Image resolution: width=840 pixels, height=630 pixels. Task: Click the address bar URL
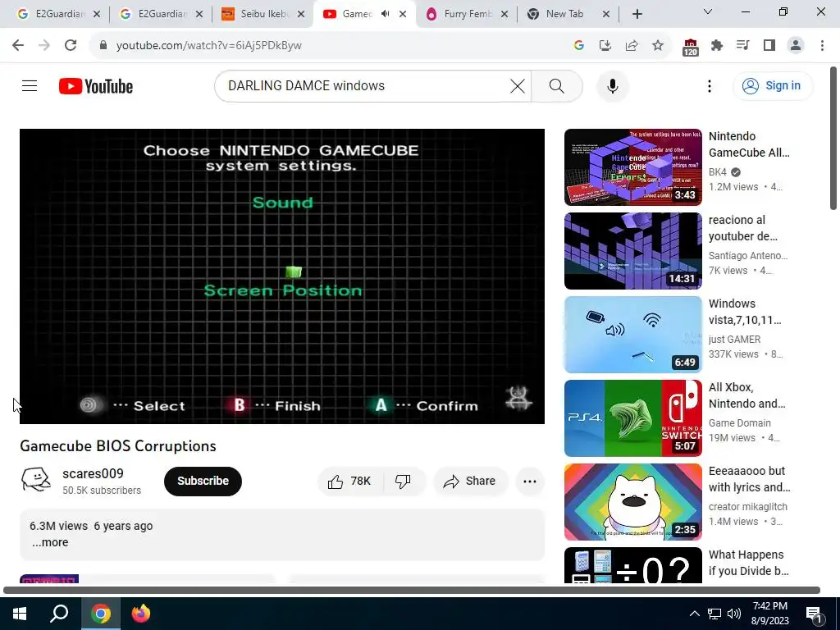pos(209,46)
